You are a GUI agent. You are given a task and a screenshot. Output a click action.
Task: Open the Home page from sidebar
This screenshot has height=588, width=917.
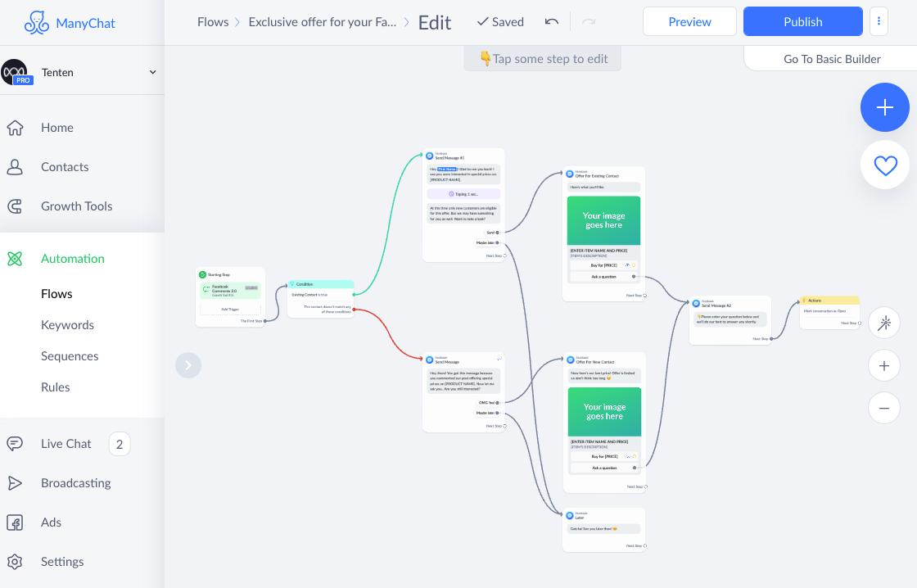(x=56, y=128)
